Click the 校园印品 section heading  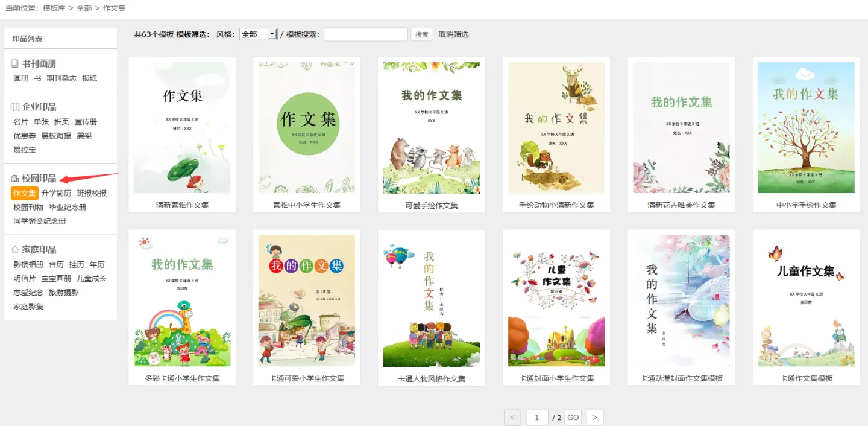click(39, 179)
